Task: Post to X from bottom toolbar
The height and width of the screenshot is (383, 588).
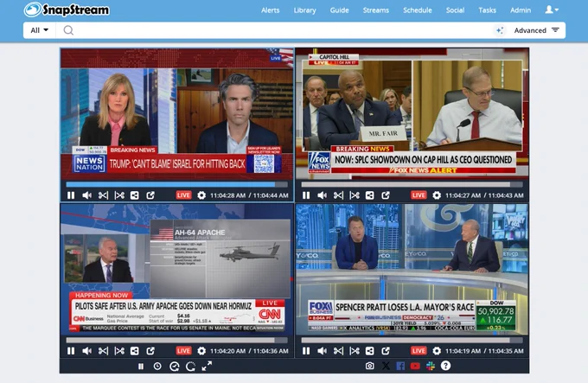Action: point(386,366)
